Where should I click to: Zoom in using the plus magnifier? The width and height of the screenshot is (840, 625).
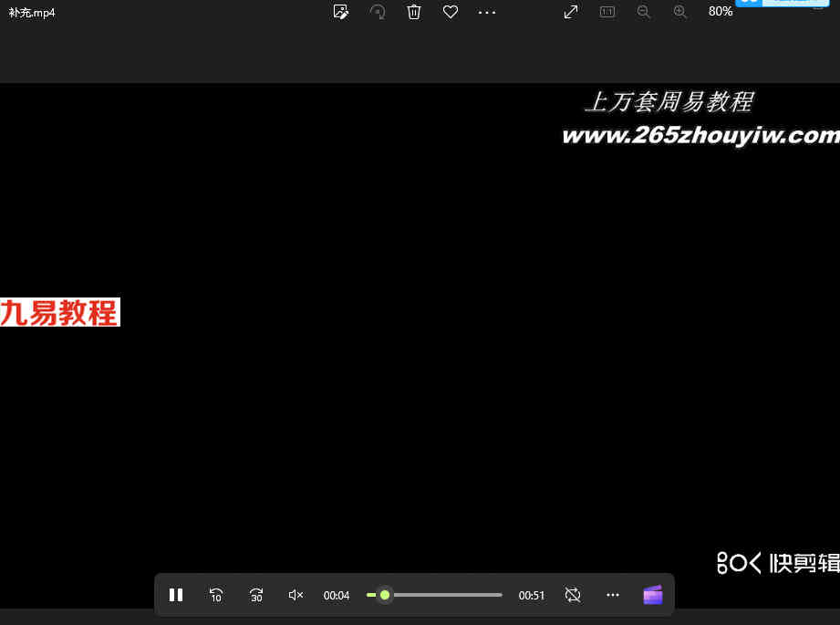pyautogui.click(x=679, y=12)
